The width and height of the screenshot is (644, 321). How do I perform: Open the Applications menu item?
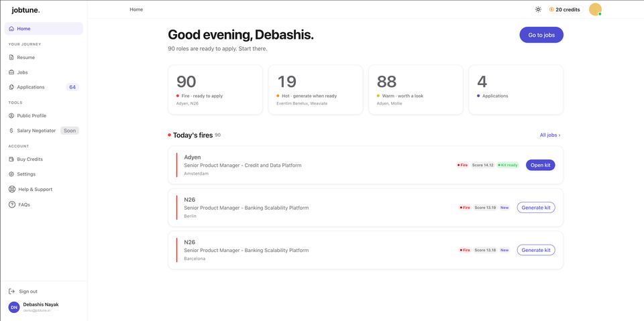point(44,87)
